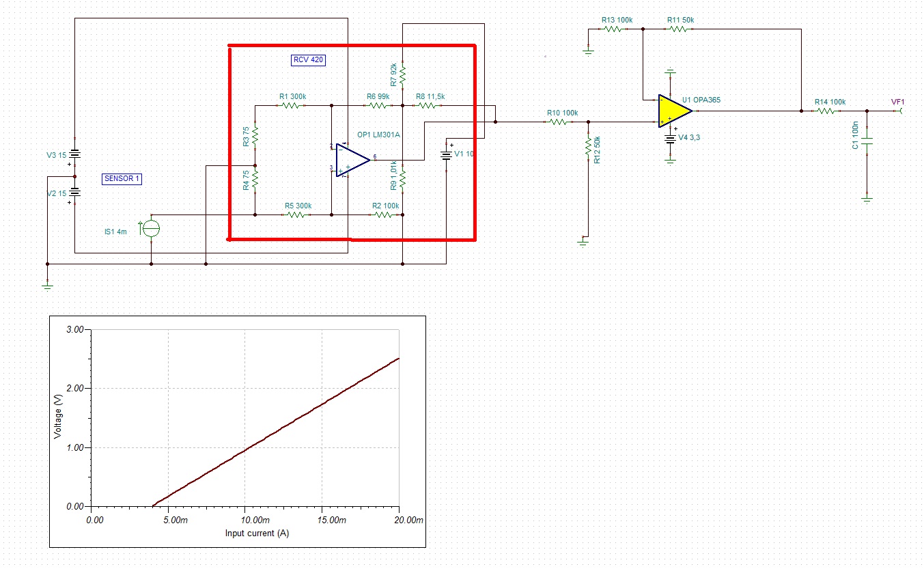Click the SENSOR 1 label box
The height and width of the screenshot is (569, 924).
122,179
